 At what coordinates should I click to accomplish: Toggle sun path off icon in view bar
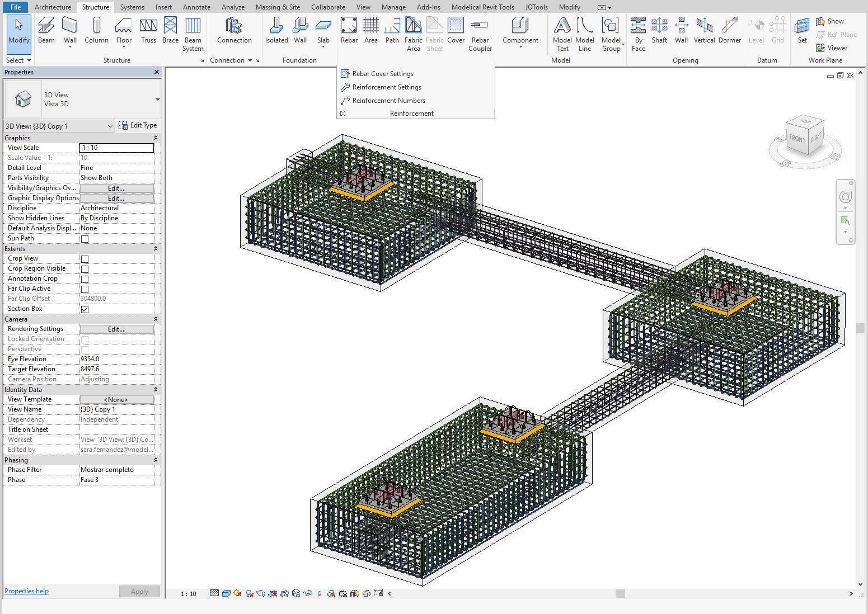click(237, 593)
